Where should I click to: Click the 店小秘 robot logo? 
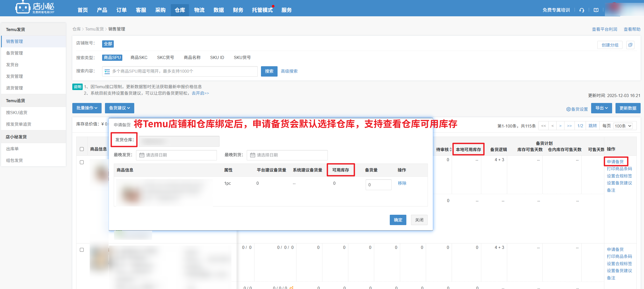click(23, 8)
